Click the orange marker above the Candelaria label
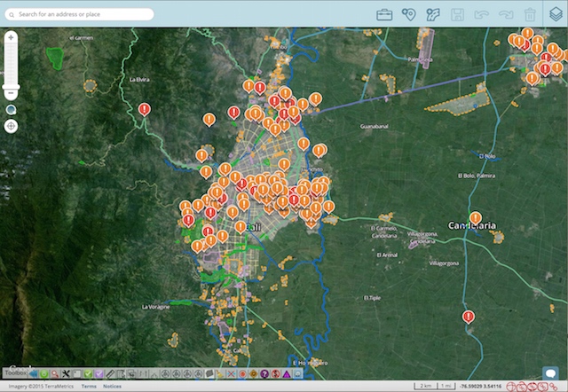Screen dimensions: 568x392 point(476,218)
